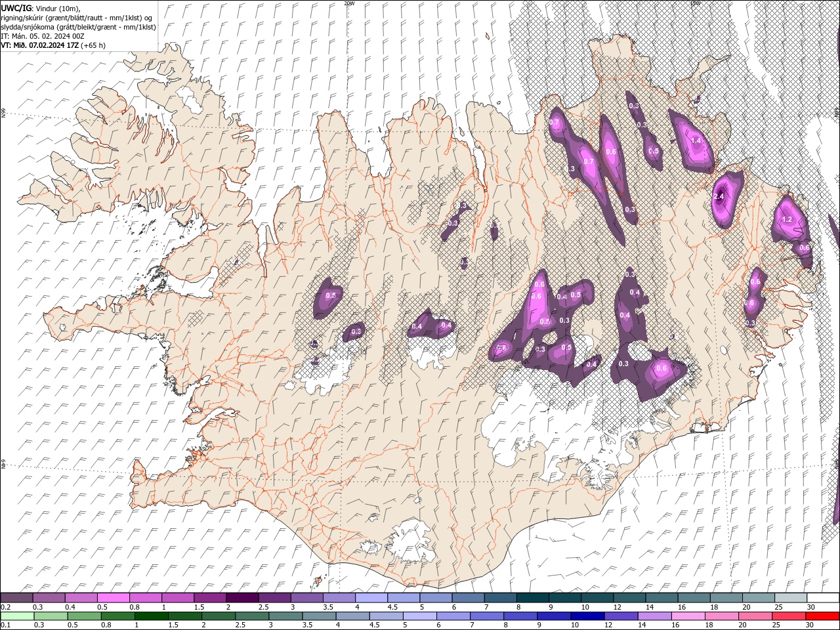Click the light periwinkle swatch labeled 4 in the snow scale

click(x=371, y=598)
